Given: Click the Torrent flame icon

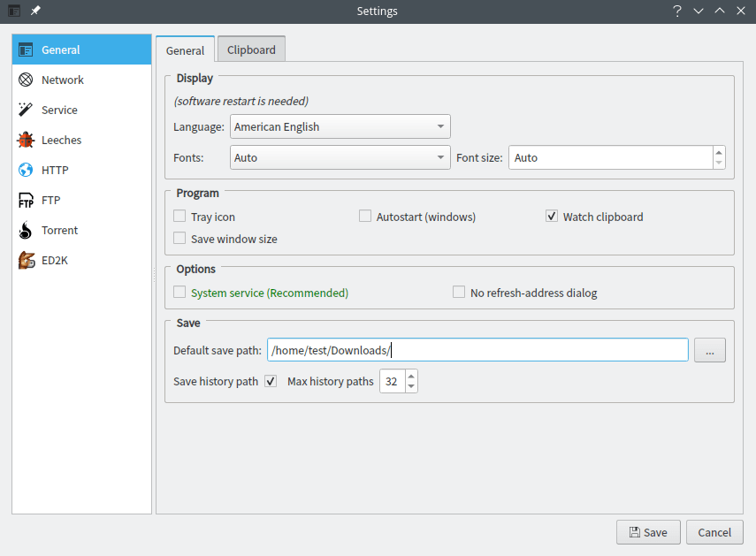Looking at the screenshot, I should point(26,231).
